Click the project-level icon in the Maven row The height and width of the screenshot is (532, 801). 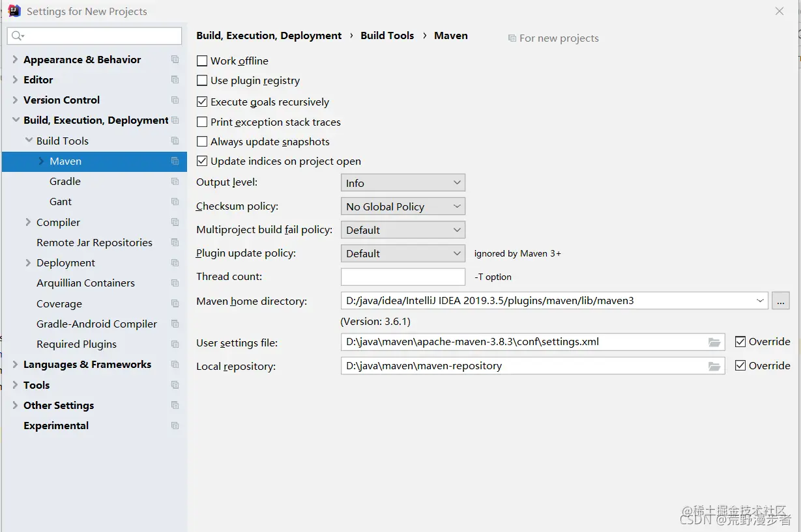pos(175,161)
